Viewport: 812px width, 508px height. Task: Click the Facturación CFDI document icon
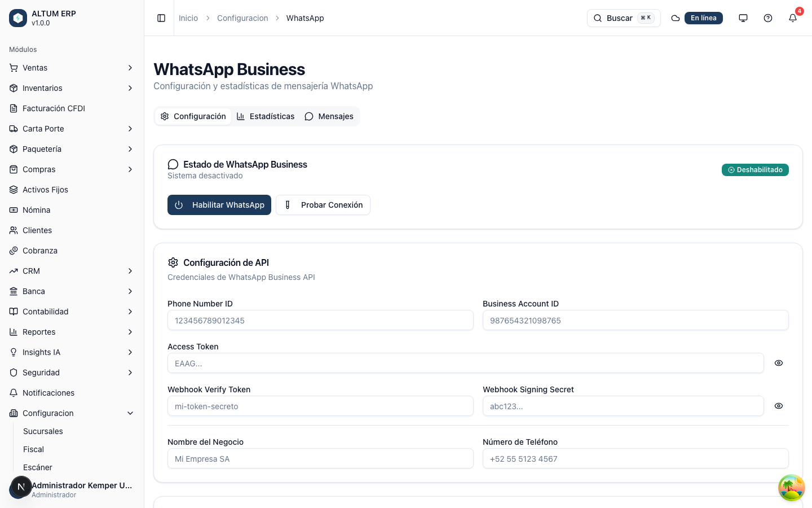[14, 108]
